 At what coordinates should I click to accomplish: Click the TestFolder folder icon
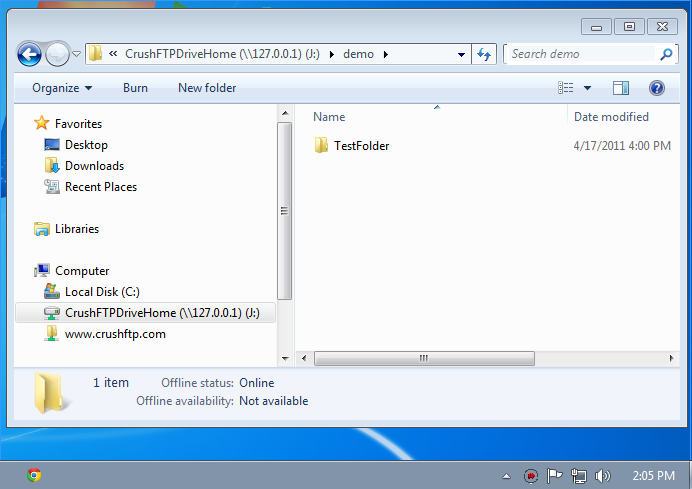click(x=321, y=145)
